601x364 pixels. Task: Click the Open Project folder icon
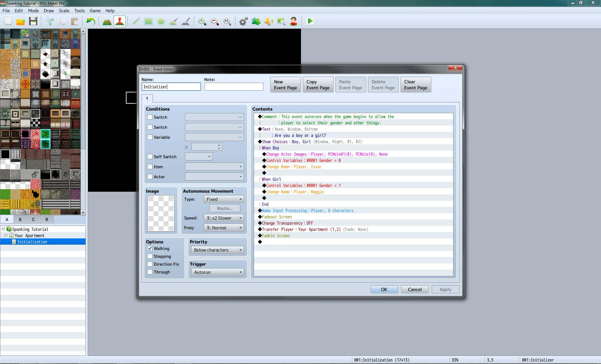coord(21,21)
